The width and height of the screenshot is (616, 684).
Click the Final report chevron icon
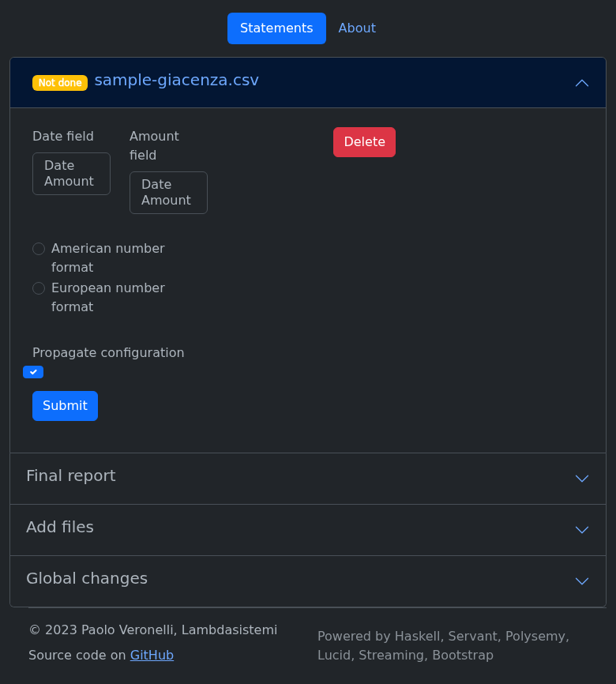tap(582, 479)
